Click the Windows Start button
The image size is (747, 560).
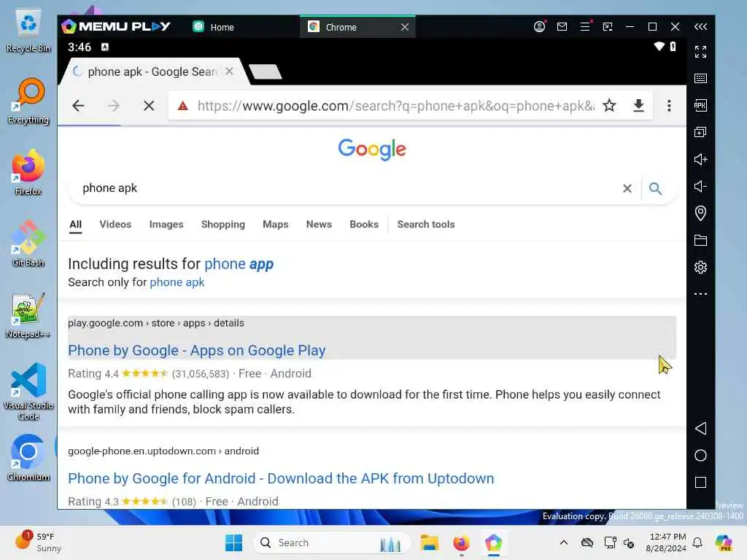(x=233, y=542)
